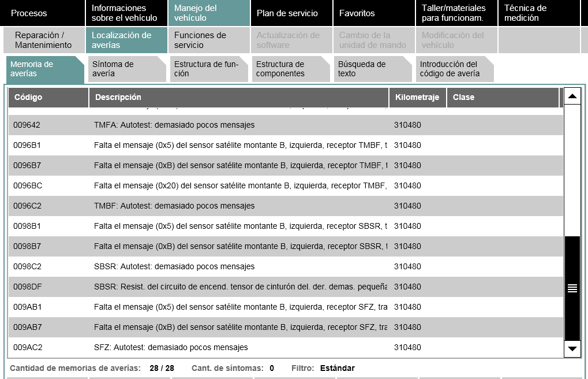The width and height of the screenshot is (588, 379).
Task: Click the 0x5 receptor SFZ description
Action: pos(241,307)
